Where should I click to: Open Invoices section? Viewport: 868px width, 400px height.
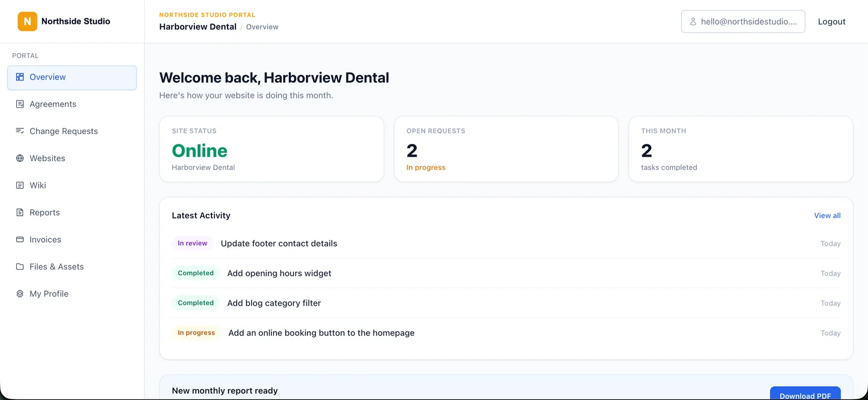pyautogui.click(x=72, y=240)
